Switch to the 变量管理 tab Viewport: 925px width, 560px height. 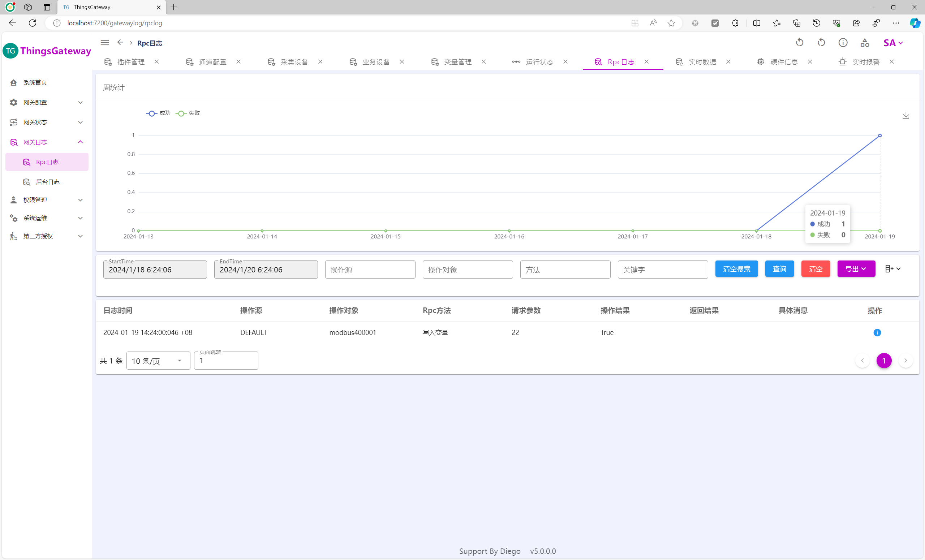click(457, 62)
